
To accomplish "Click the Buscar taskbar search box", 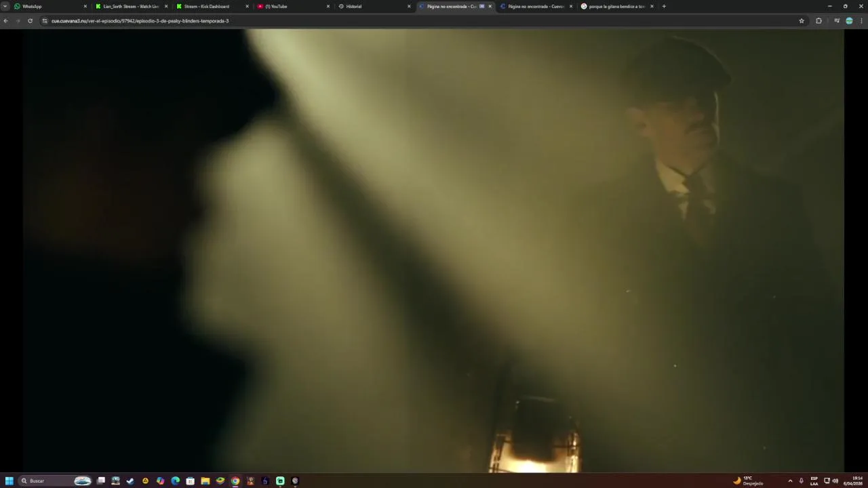I will [x=56, y=481].
